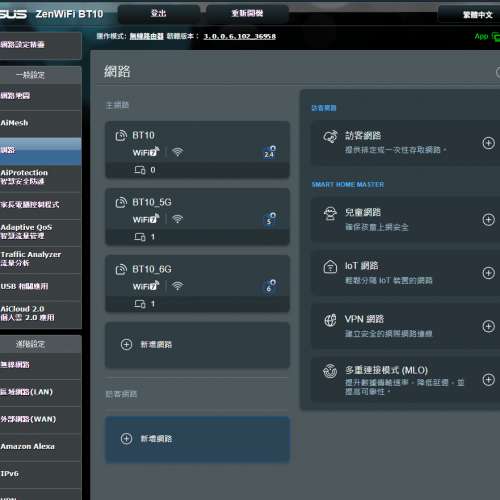Viewport: 500px width, 500px height.
Task: Open 外部網路(WAN) in the sidebar
Action: point(40,420)
